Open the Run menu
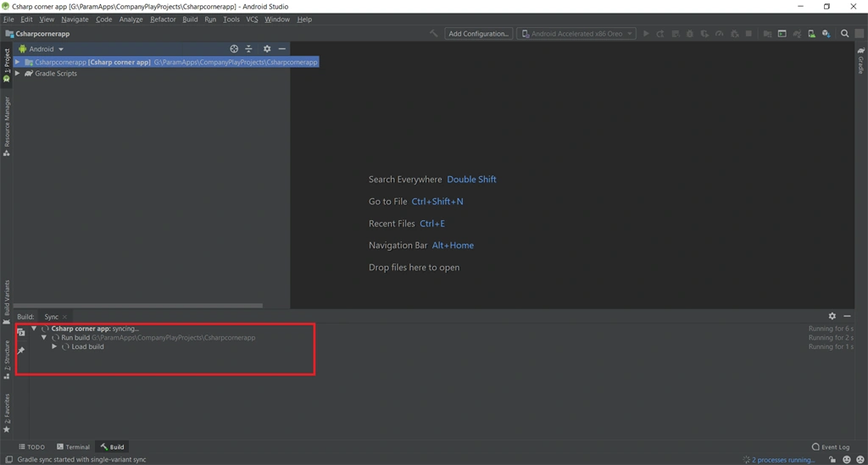 [210, 19]
